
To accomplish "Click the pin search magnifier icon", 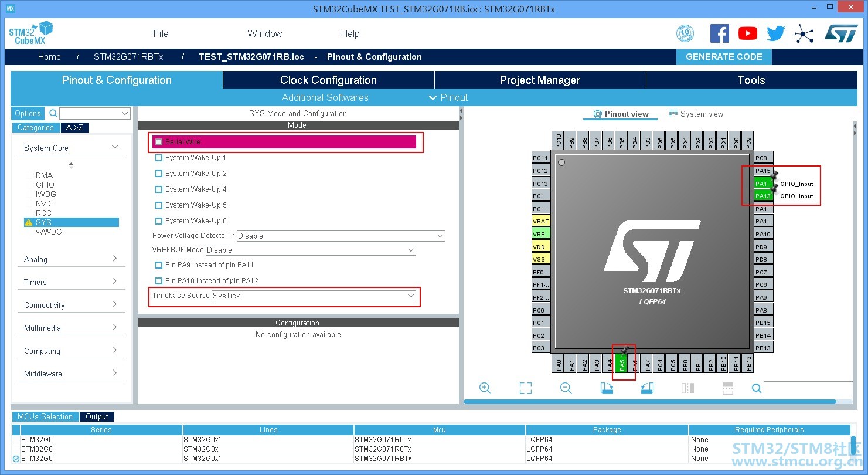I will (757, 388).
